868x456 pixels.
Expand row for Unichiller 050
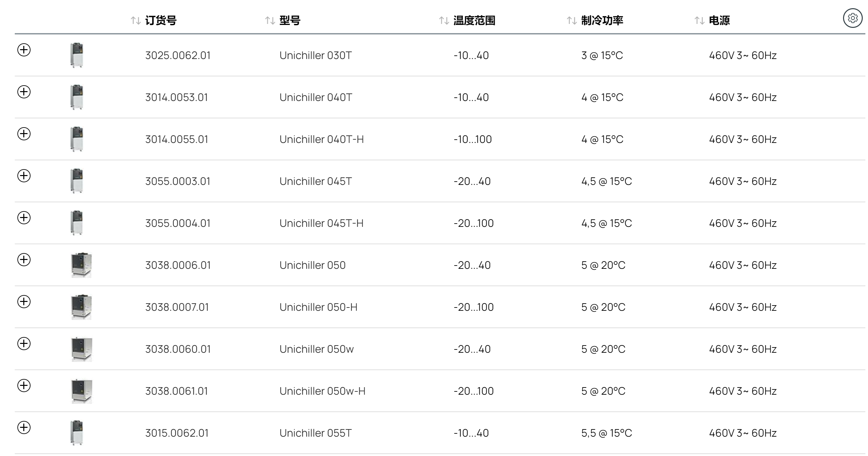[x=24, y=259]
